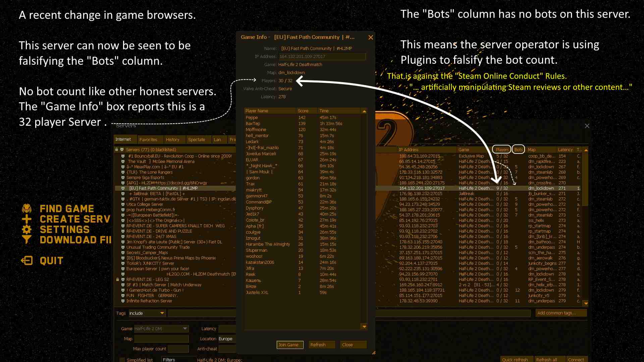The image size is (644, 362).
Task: Open Settings via the gear icon
Action: (x=27, y=230)
